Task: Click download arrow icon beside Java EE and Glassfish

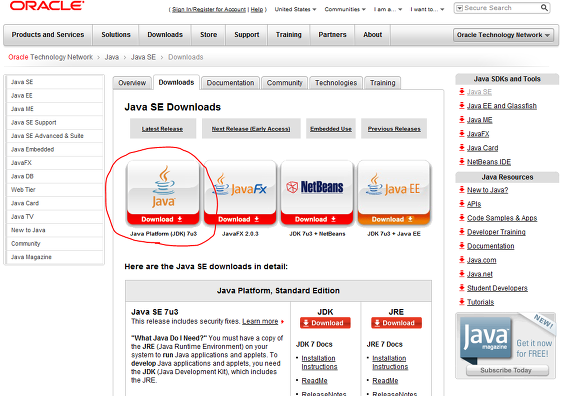Action: pyautogui.click(x=462, y=105)
